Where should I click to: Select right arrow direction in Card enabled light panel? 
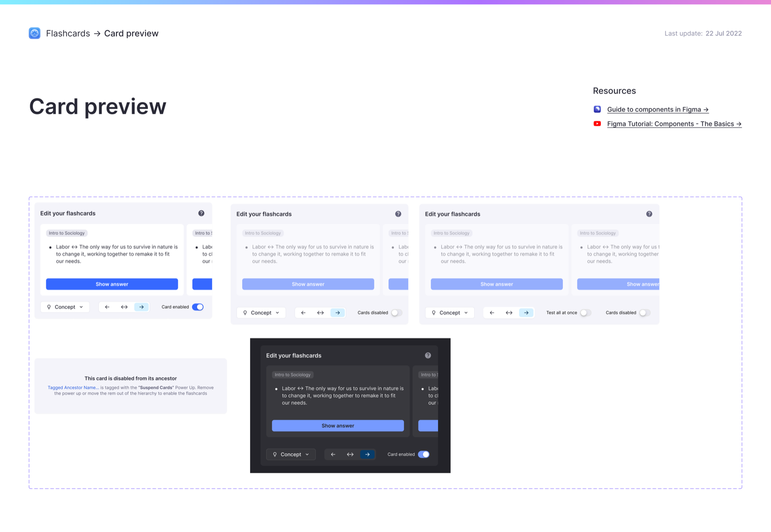(141, 307)
